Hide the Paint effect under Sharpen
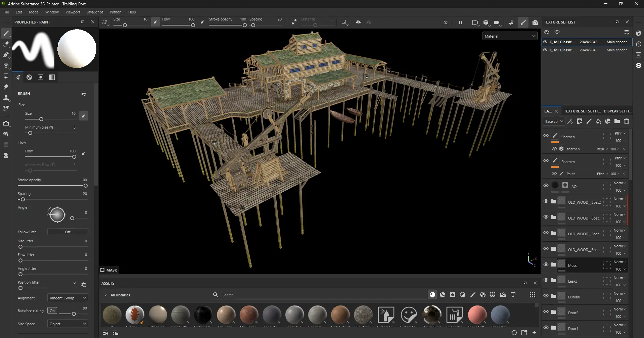This screenshot has width=644, height=338. click(554, 174)
